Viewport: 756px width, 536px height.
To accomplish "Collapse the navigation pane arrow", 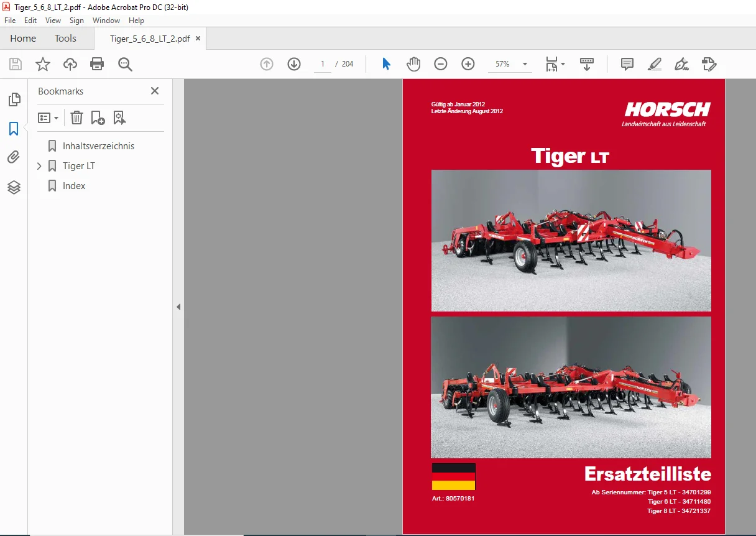I will click(178, 307).
